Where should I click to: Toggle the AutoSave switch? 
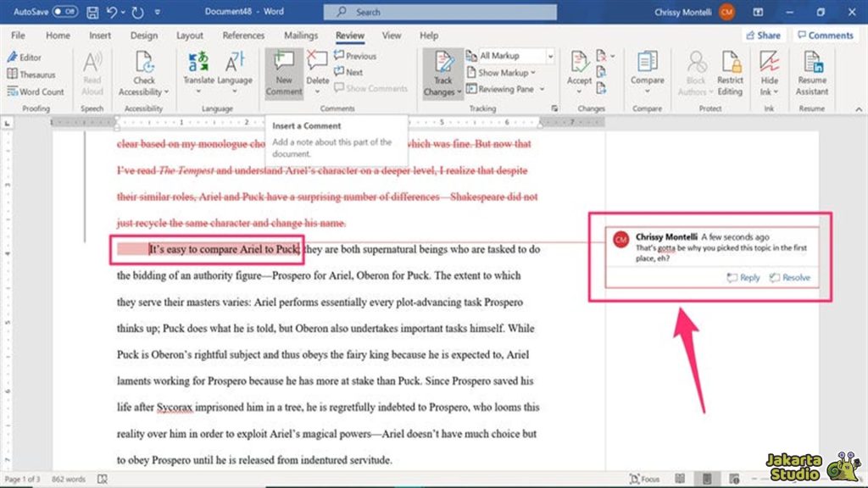coord(64,13)
